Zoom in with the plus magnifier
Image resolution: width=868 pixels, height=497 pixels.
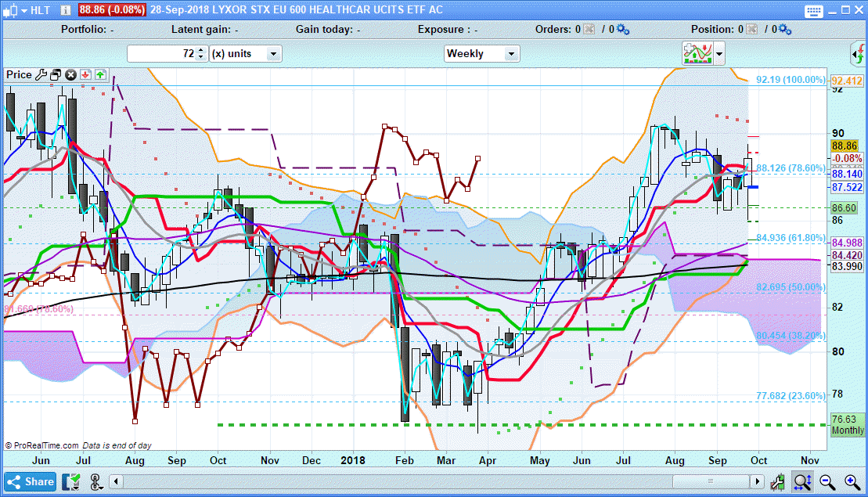click(852, 482)
